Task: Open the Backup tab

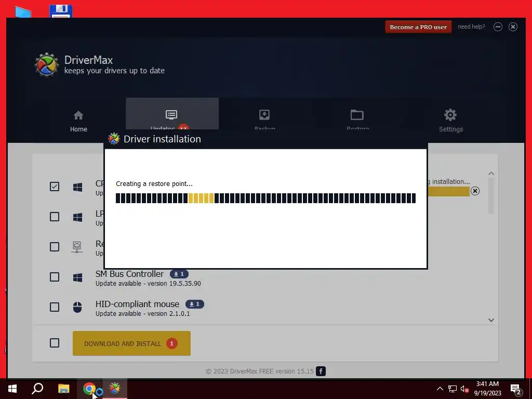Action: coord(264,119)
